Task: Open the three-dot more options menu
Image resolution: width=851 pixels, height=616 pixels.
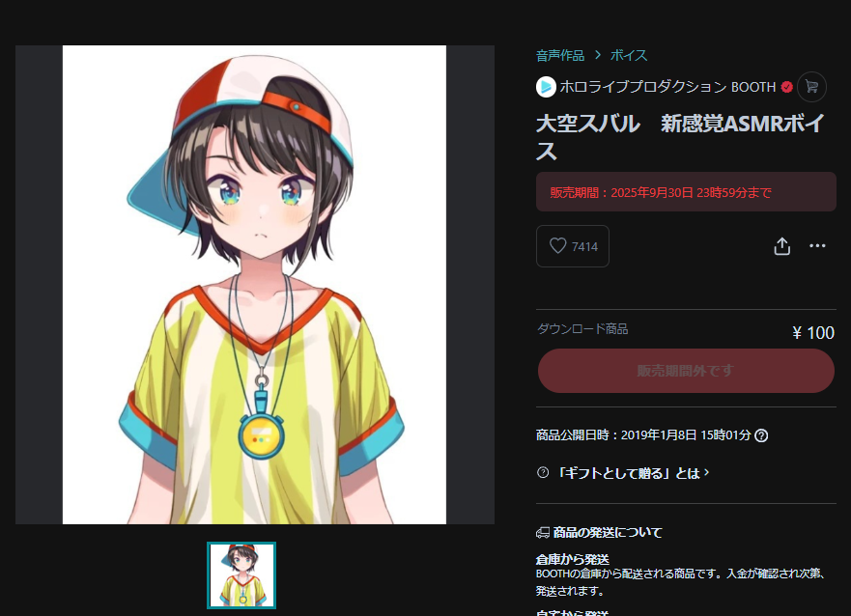Action: 817,245
